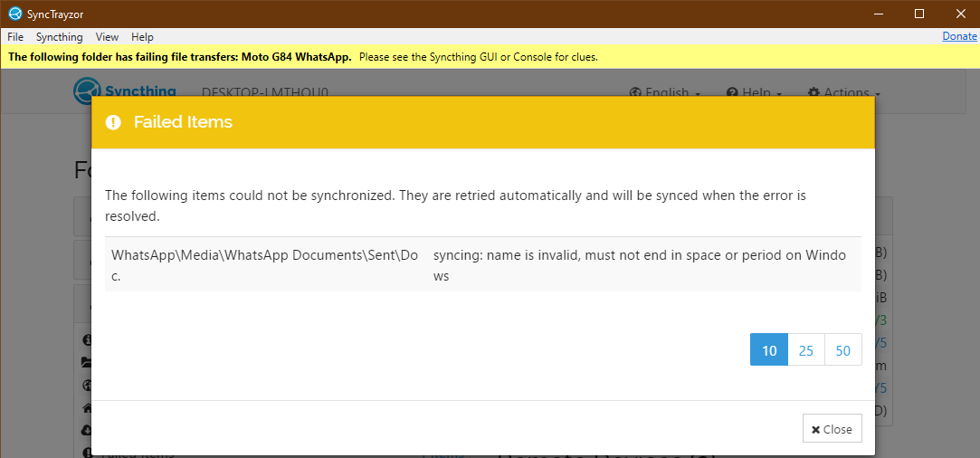980x458 pixels.
Task: Show 25 items per page
Action: 806,350
